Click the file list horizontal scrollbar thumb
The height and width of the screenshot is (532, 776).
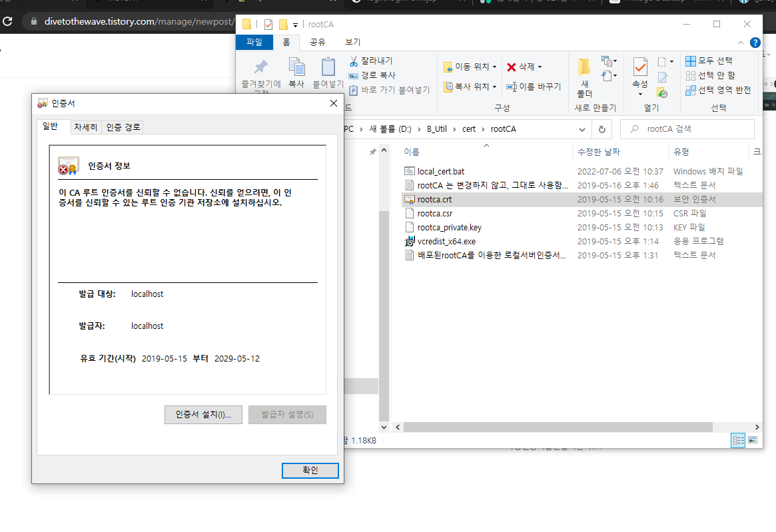coord(558,427)
